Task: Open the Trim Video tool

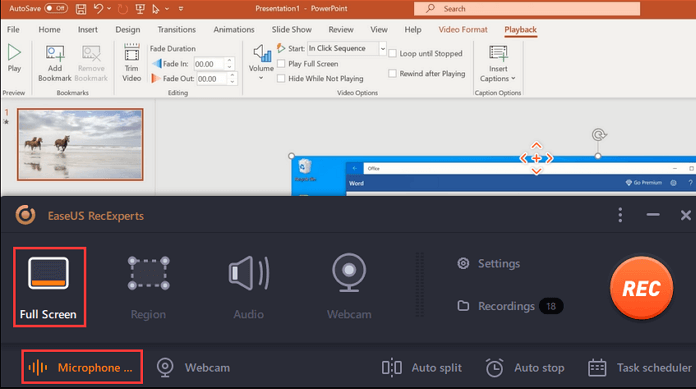Action: [131, 63]
